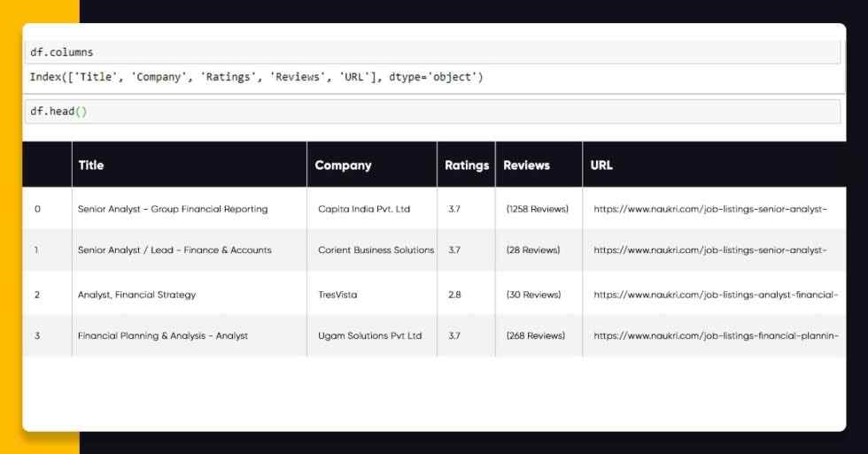The width and height of the screenshot is (868, 454).
Task: Select 'Ugam Solutions Pvt Ltd' company cell
Action: [x=370, y=335]
